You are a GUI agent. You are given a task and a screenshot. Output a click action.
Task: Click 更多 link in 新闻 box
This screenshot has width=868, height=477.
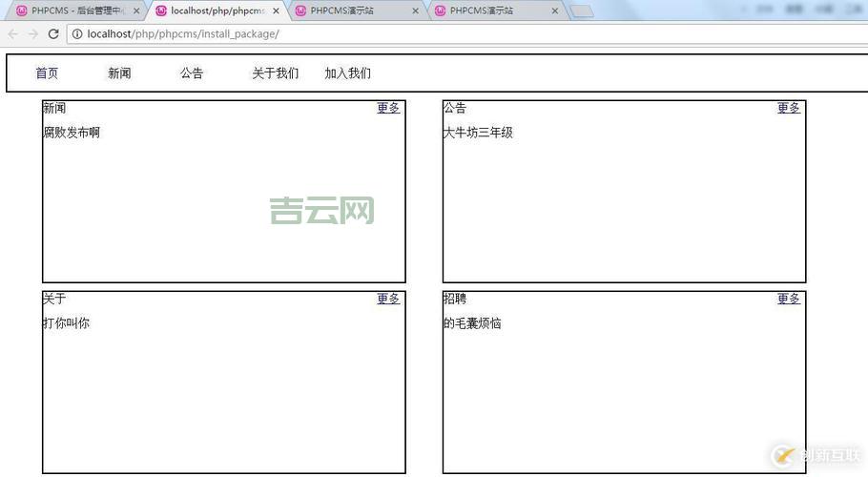click(x=388, y=108)
